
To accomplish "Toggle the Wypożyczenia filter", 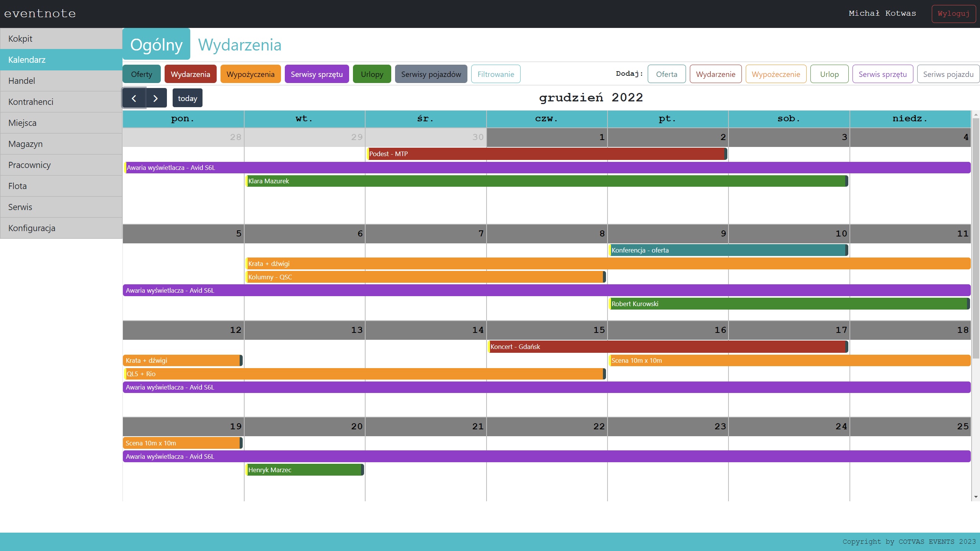I will click(x=250, y=74).
